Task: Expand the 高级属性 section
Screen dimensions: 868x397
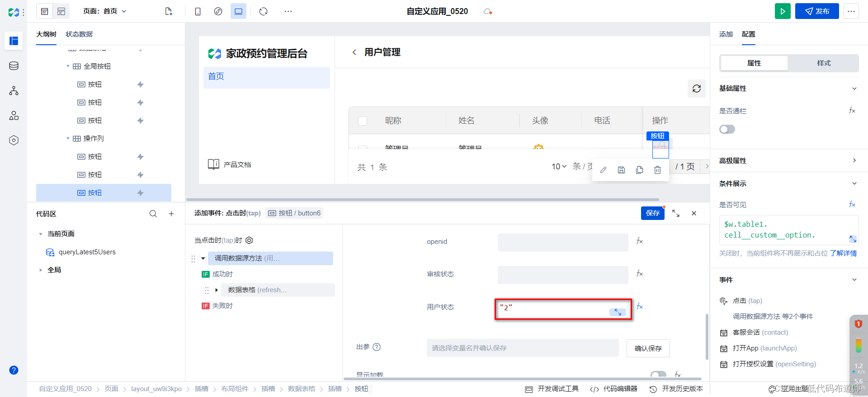Action: (854, 161)
